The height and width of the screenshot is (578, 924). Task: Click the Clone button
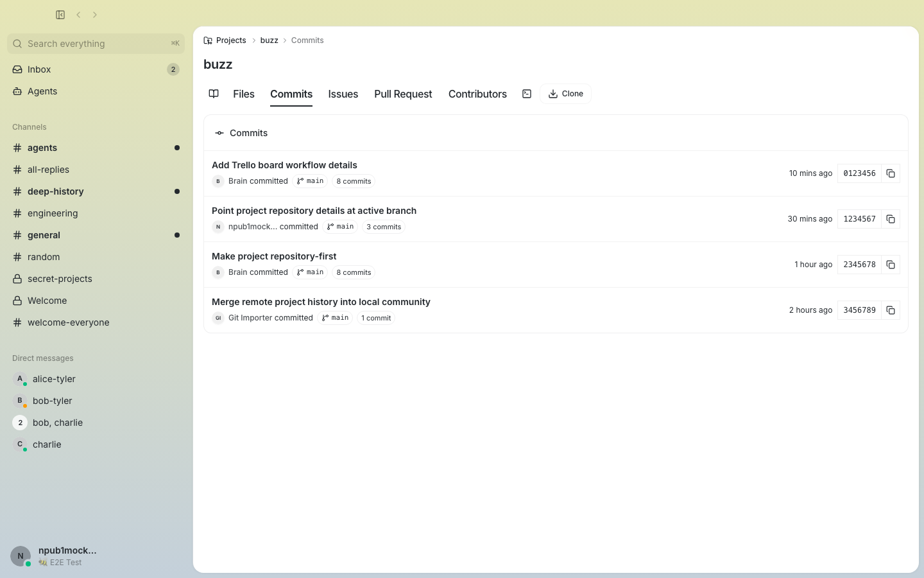565,94
